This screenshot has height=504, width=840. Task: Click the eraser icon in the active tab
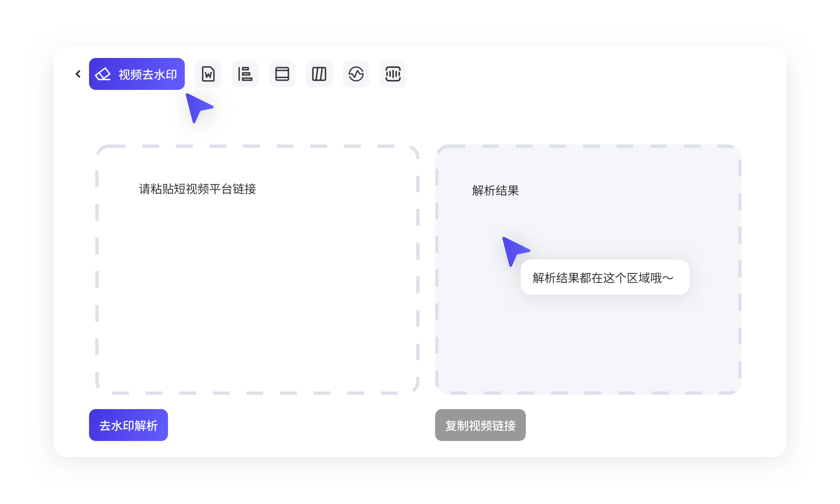click(x=103, y=74)
